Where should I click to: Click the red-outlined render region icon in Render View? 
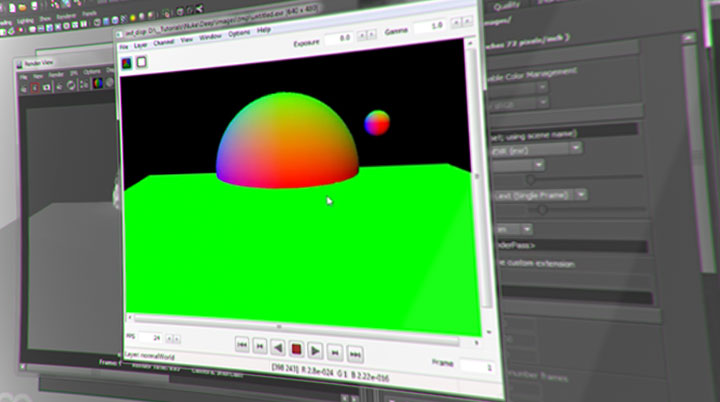pos(35,87)
